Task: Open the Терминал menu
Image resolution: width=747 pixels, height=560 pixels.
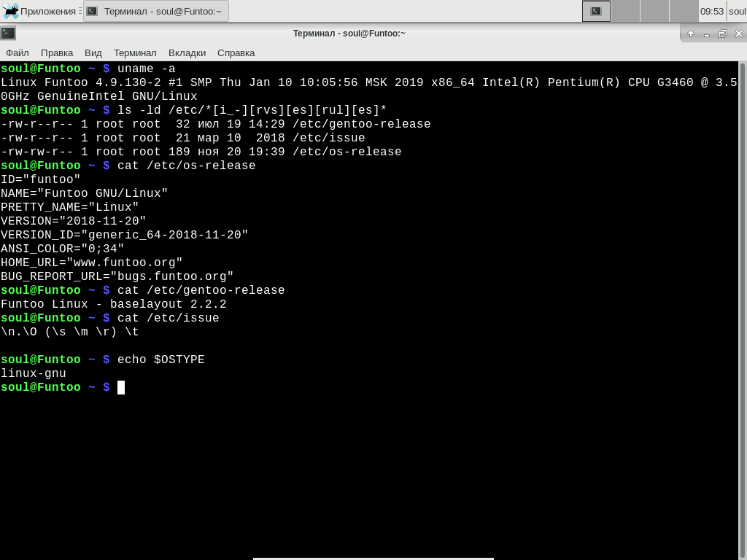Action: [135, 52]
